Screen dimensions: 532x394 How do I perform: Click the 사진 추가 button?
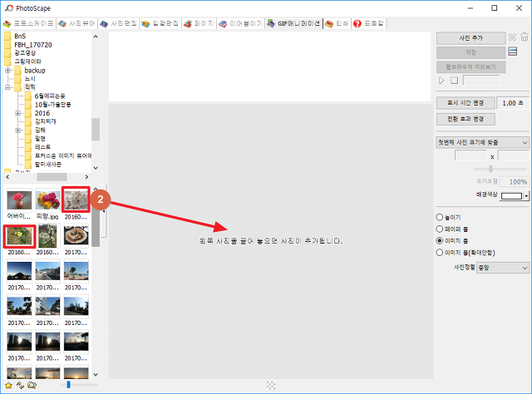(x=470, y=38)
